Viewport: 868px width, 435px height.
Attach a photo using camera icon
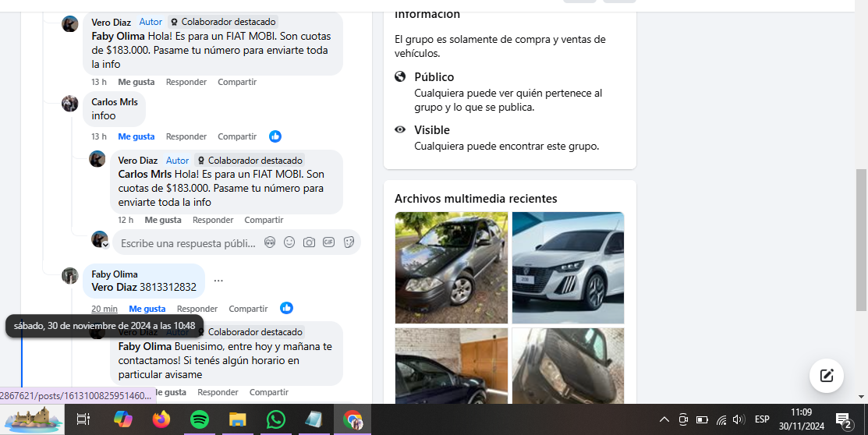[309, 242]
